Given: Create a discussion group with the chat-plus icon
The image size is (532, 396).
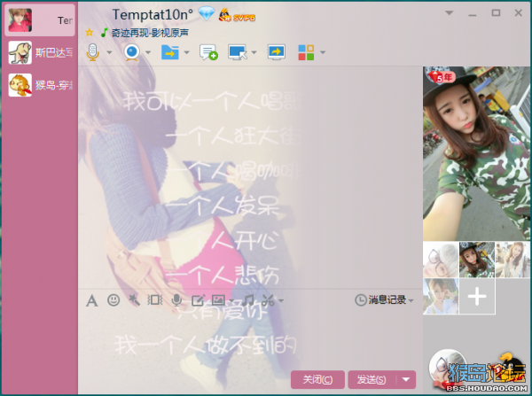Looking at the screenshot, I should (208, 52).
